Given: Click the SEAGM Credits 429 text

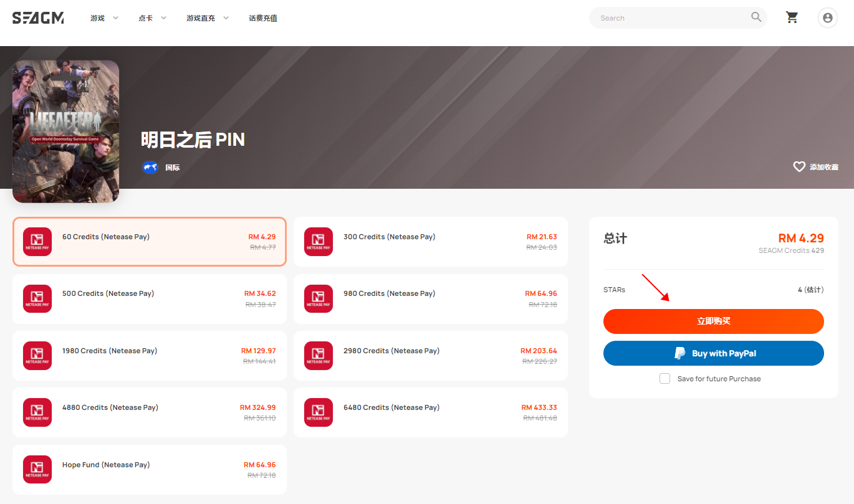Looking at the screenshot, I should click(x=791, y=250).
